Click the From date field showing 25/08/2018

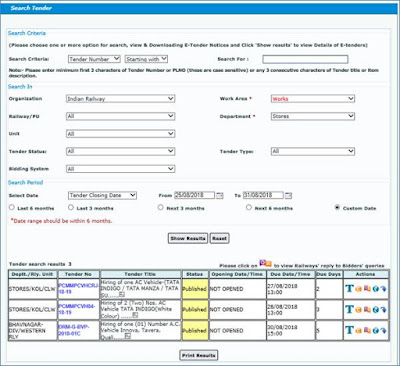pyautogui.click(x=194, y=195)
